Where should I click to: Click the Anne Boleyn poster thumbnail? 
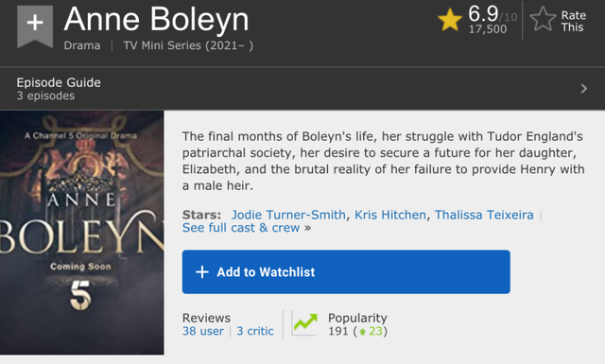tap(82, 233)
